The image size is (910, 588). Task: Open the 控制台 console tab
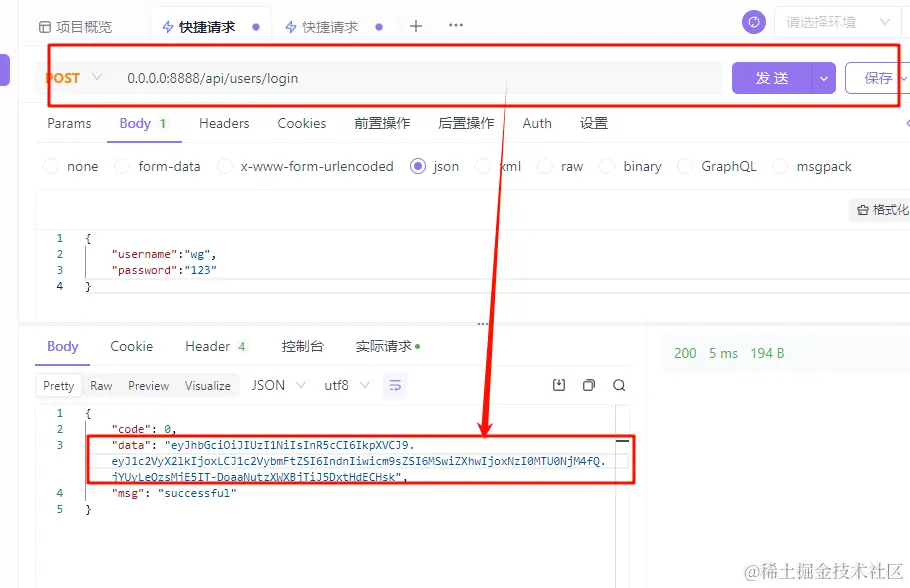point(302,347)
